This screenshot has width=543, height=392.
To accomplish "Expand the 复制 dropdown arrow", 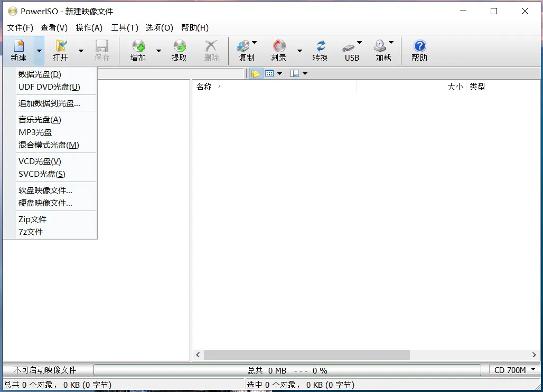I will pyautogui.click(x=255, y=43).
